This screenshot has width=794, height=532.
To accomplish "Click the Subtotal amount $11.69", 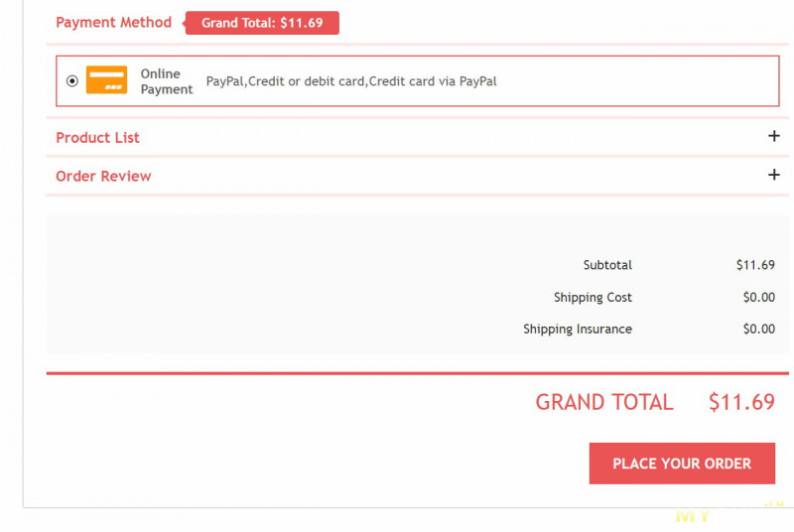I will [x=755, y=265].
